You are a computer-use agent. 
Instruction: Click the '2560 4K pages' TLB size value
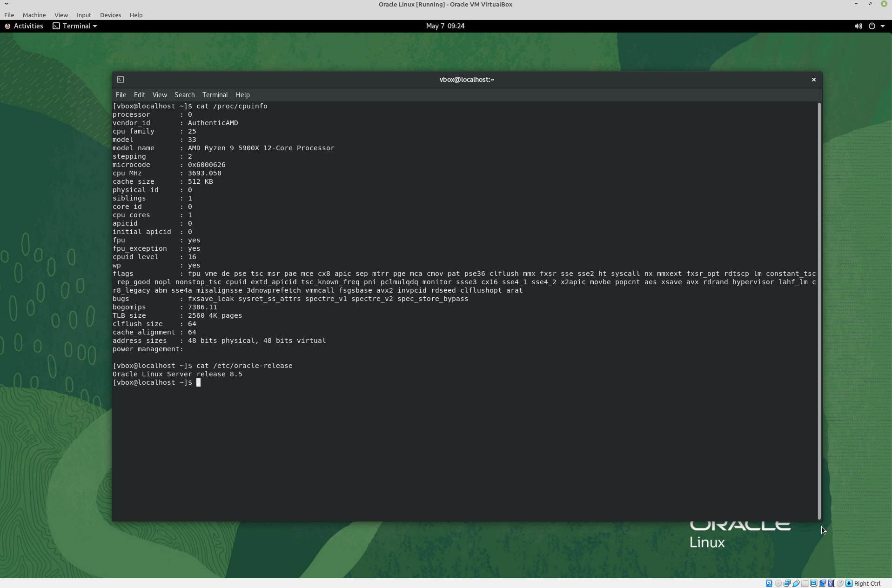pyautogui.click(x=215, y=315)
